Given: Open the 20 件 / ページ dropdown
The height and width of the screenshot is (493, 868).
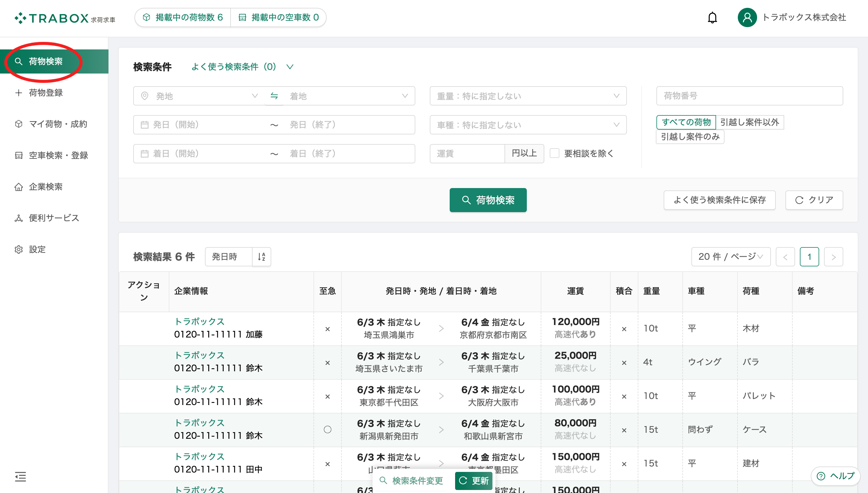Looking at the screenshot, I should click(x=731, y=257).
